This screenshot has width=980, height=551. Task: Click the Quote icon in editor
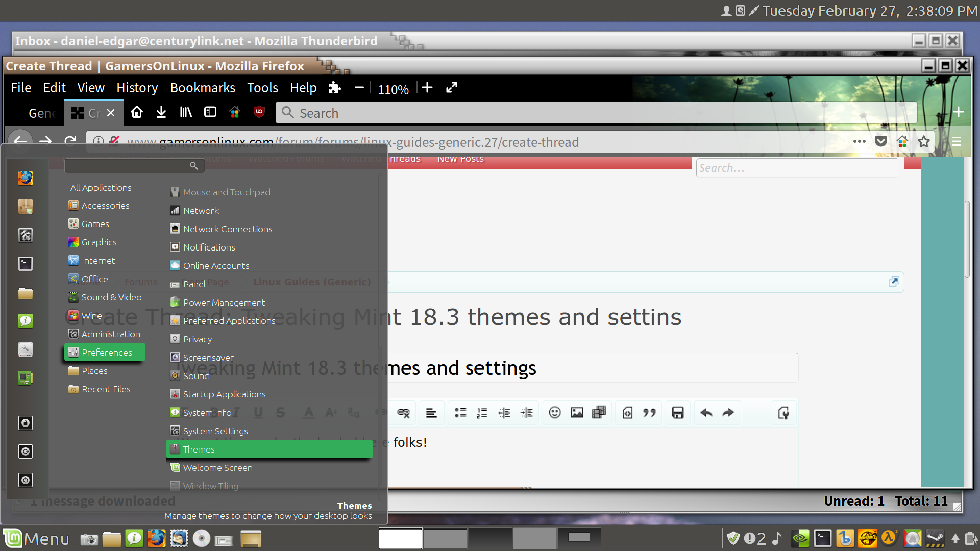649,413
